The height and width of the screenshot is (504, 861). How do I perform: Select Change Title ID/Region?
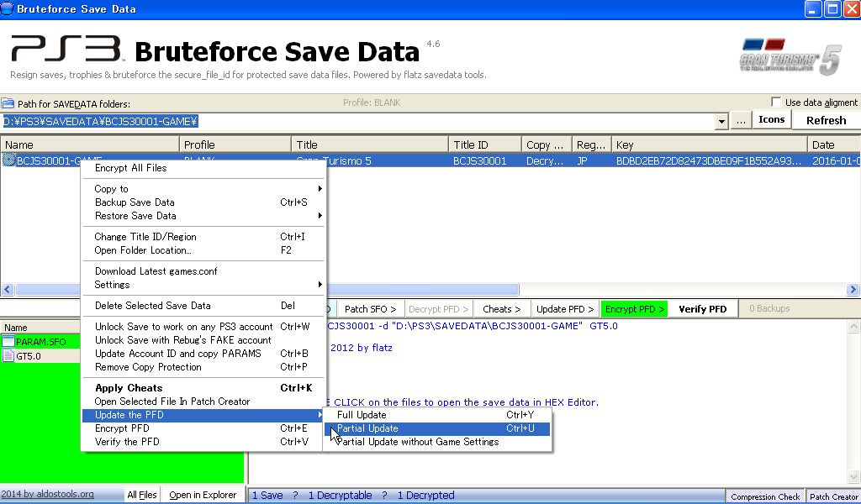(203, 236)
